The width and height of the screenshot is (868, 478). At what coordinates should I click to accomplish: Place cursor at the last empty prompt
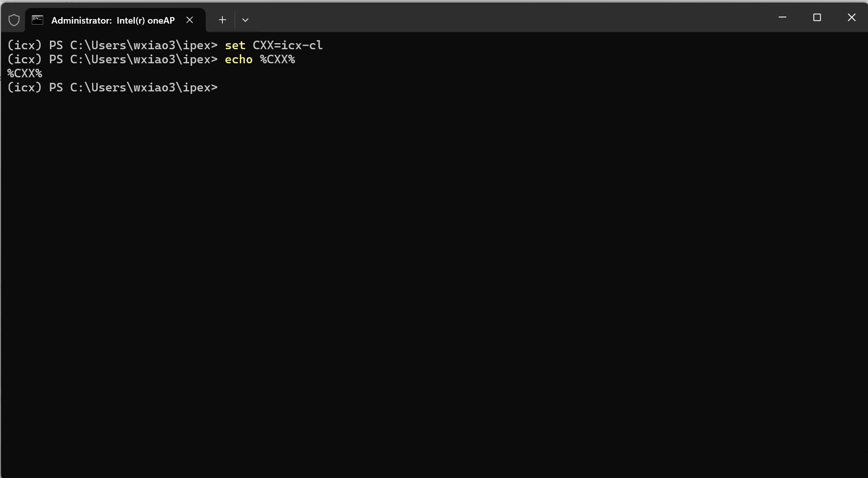224,87
